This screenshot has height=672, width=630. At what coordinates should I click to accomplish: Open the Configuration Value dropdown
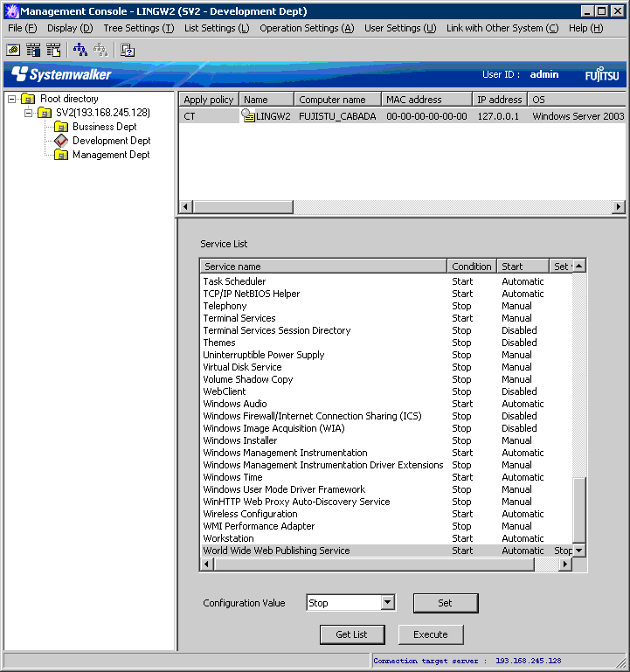(x=387, y=603)
